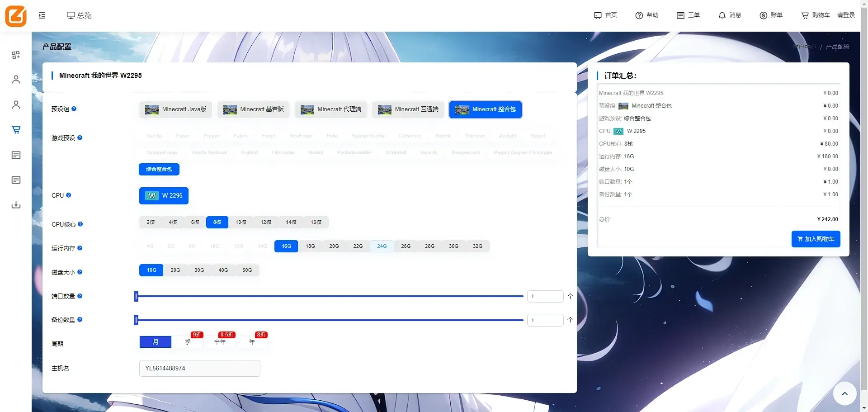Select Minecraft 整合包 preset group

coord(486,109)
